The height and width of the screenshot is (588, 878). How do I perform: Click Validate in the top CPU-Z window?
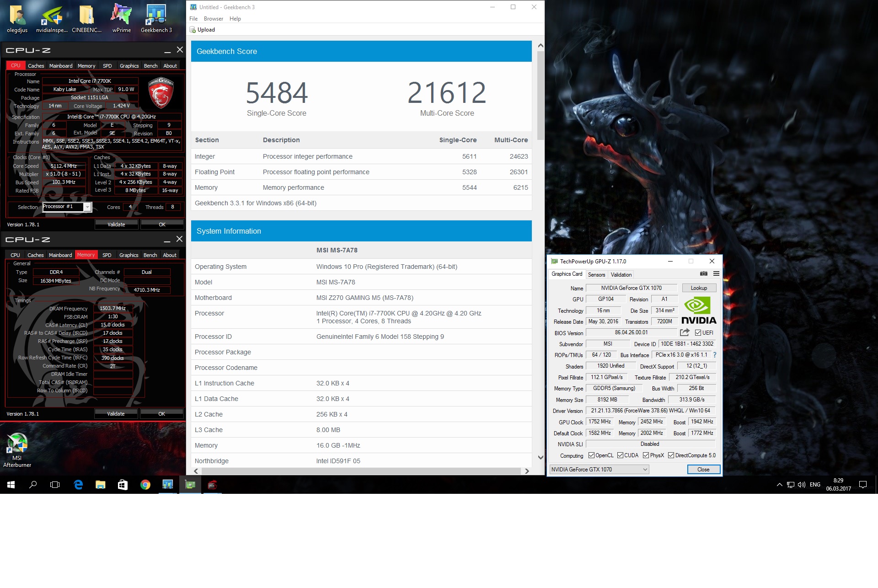(116, 225)
